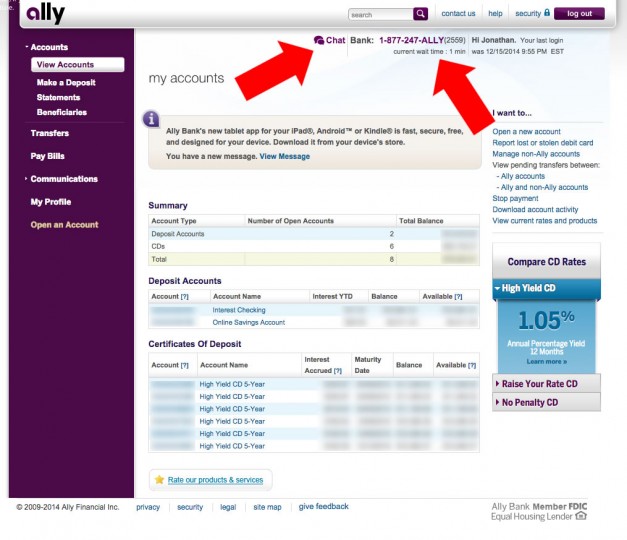Click Rate our products & services link

pyautogui.click(x=215, y=480)
